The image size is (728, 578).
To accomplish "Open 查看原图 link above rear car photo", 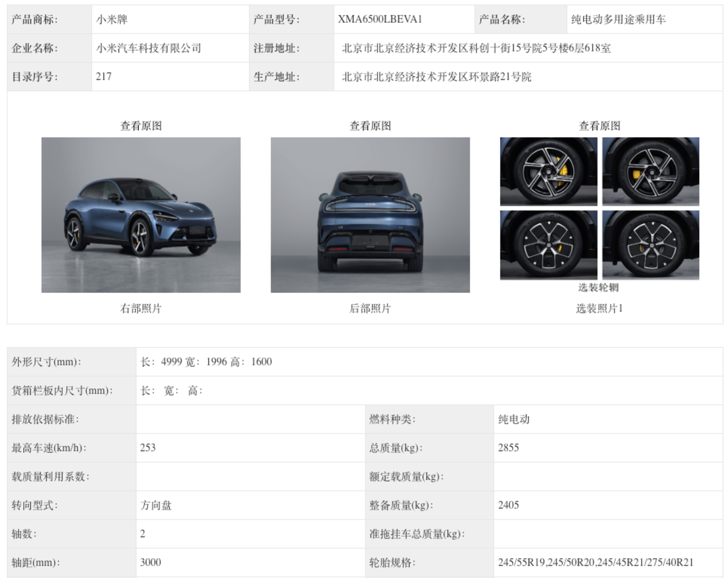I will pos(370,126).
